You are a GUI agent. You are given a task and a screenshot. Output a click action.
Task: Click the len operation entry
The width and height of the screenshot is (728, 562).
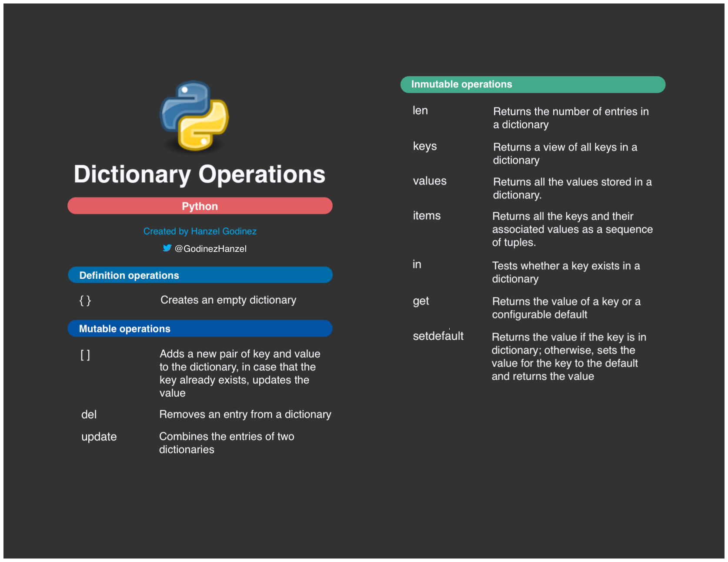tap(420, 111)
